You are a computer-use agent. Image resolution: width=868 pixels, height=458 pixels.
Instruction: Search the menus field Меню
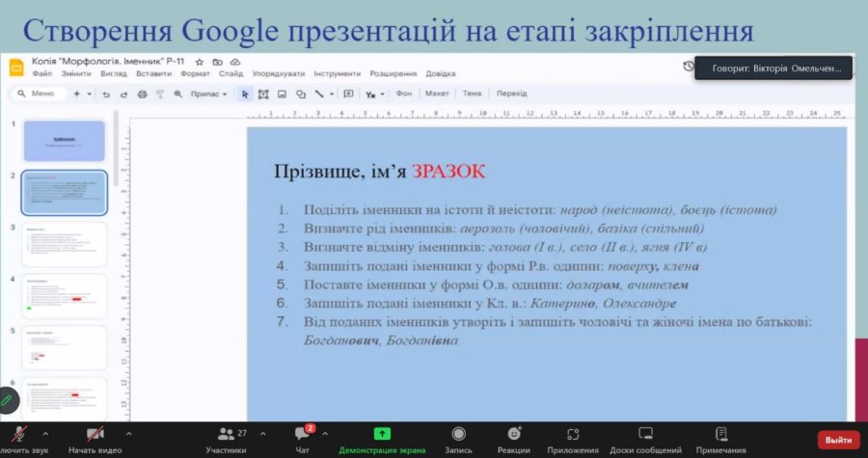click(38, 94)
